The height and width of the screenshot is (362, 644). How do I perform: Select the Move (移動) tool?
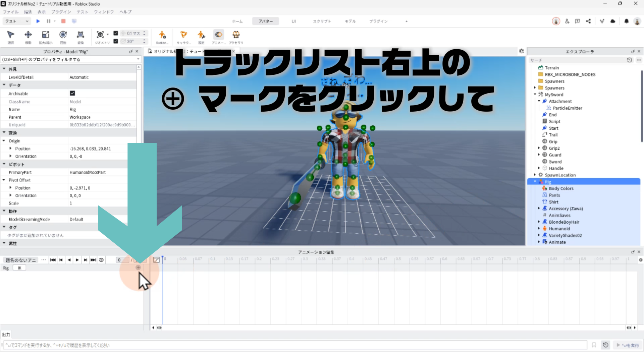coord(28,35)
